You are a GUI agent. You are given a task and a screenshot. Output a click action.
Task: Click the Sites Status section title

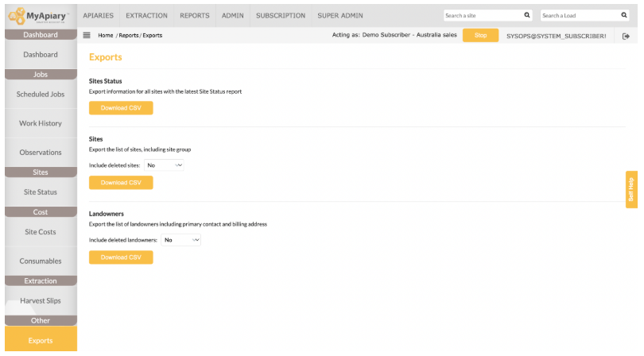point(106,81)
